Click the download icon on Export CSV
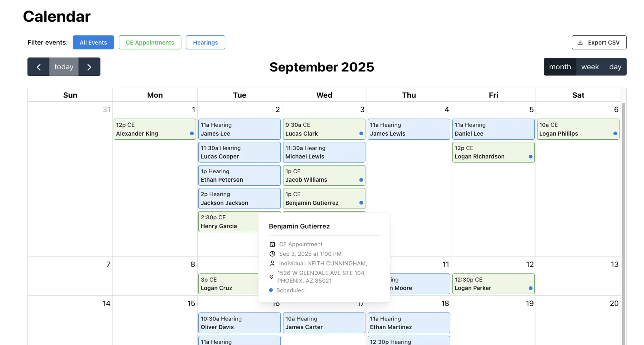This screenshot has width=644, height=345. pos(580,42)
